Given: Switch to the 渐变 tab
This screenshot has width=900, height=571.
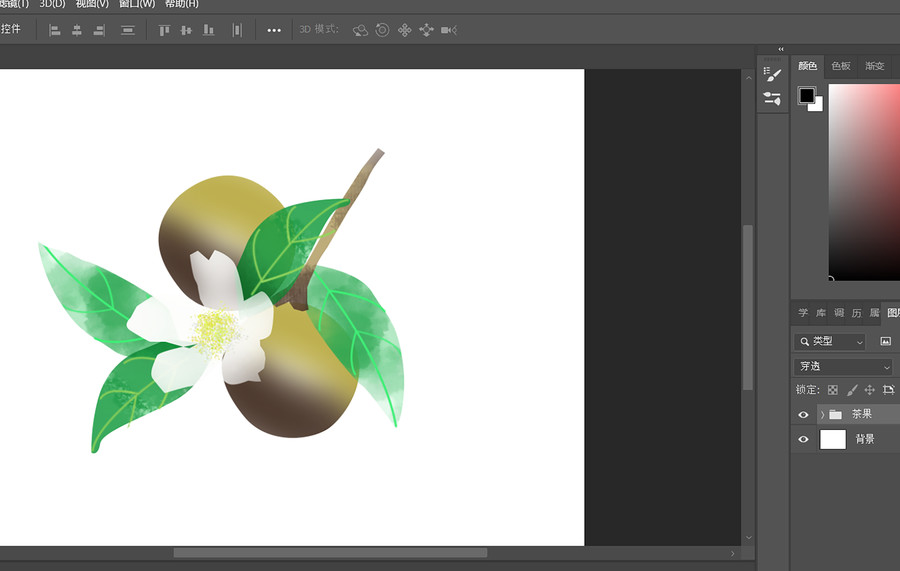Looking at the screenshot, I should click(x=875, y=66).
